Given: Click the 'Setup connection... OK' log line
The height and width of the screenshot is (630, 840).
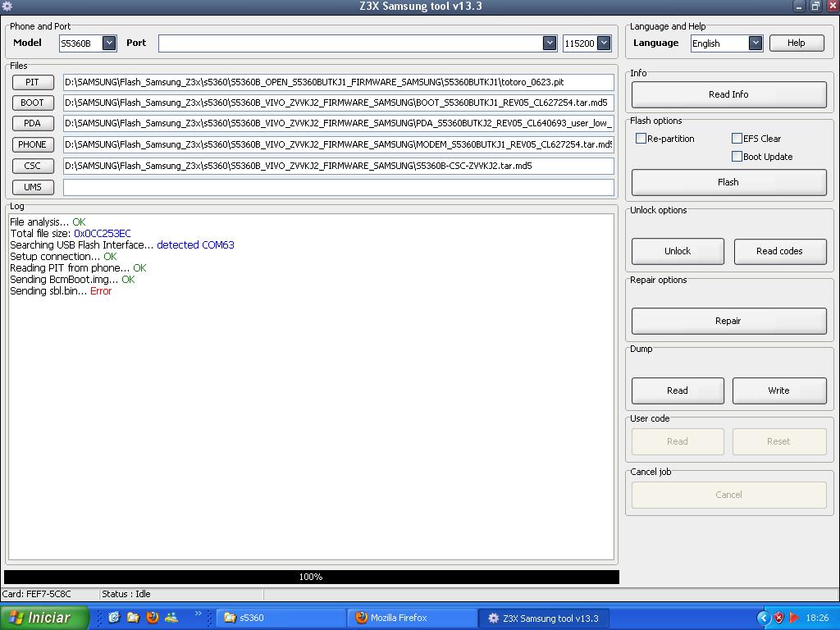Looking at the screenshot, I should (x=63, y=257).
